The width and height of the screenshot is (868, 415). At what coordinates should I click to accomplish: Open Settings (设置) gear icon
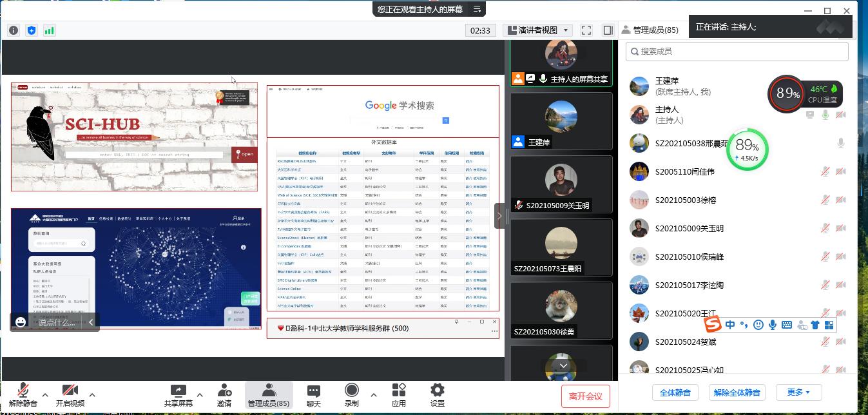point(438,395)
